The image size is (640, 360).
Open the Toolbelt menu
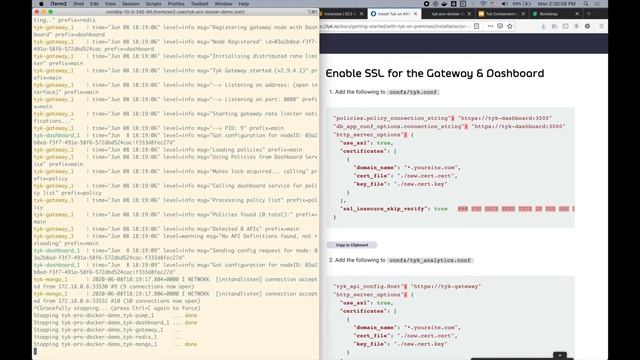[200, 4]
